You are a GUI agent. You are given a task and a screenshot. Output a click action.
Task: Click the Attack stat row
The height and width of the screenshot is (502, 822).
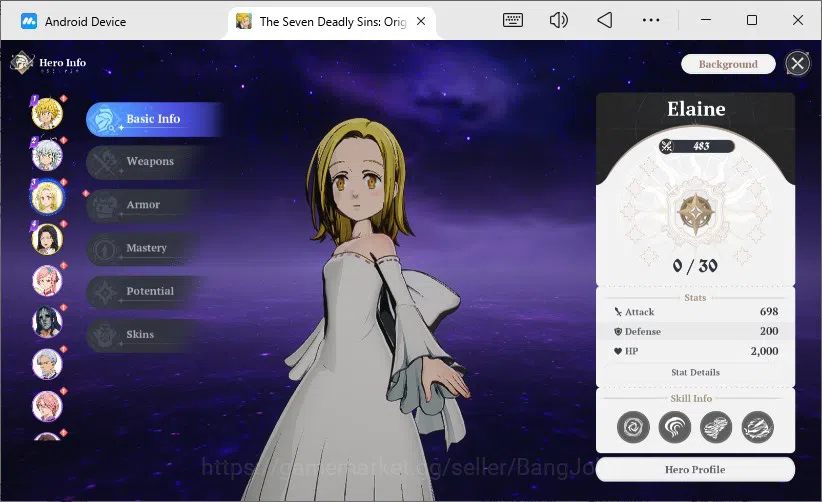[x=695, y=312]
